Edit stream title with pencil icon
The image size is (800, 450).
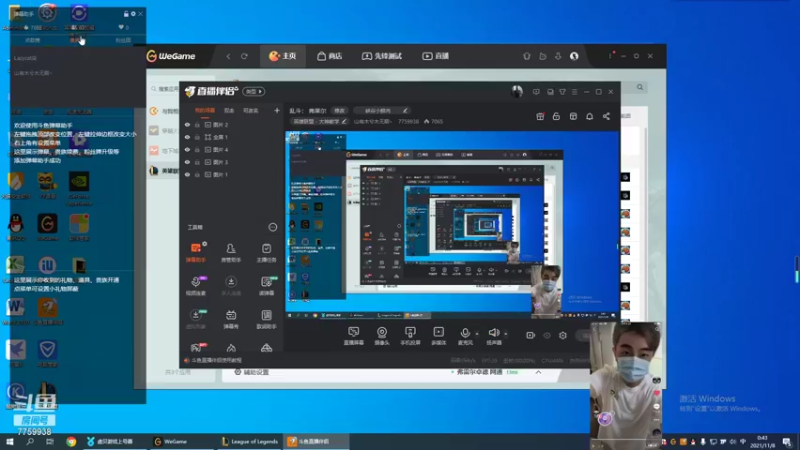405,110
